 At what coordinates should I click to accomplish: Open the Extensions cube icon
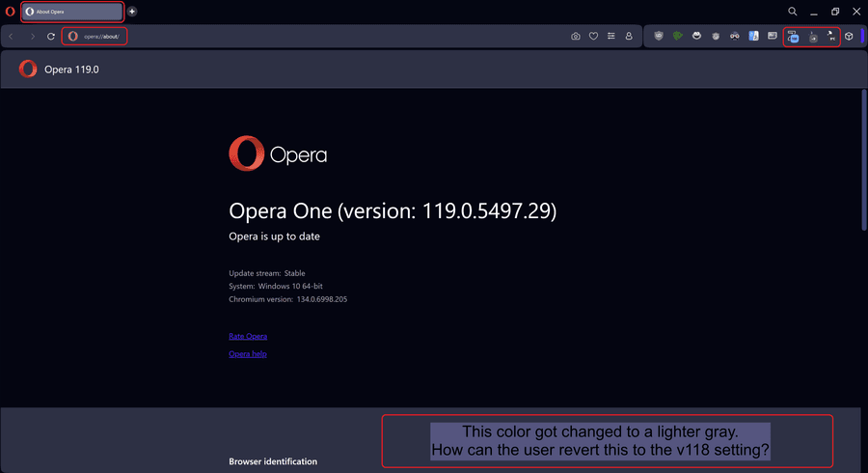849,37
